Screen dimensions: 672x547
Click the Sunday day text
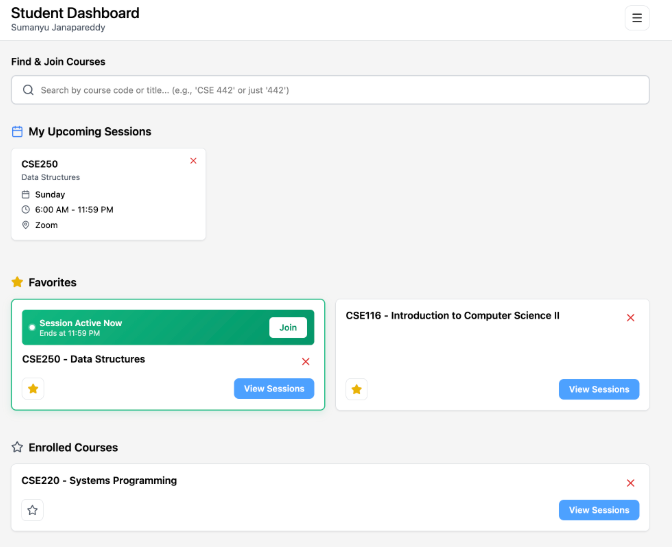tap(50, 195)
